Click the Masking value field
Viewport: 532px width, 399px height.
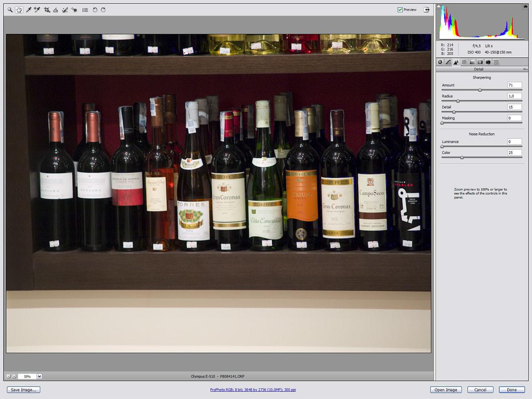(x=515, y=118)
